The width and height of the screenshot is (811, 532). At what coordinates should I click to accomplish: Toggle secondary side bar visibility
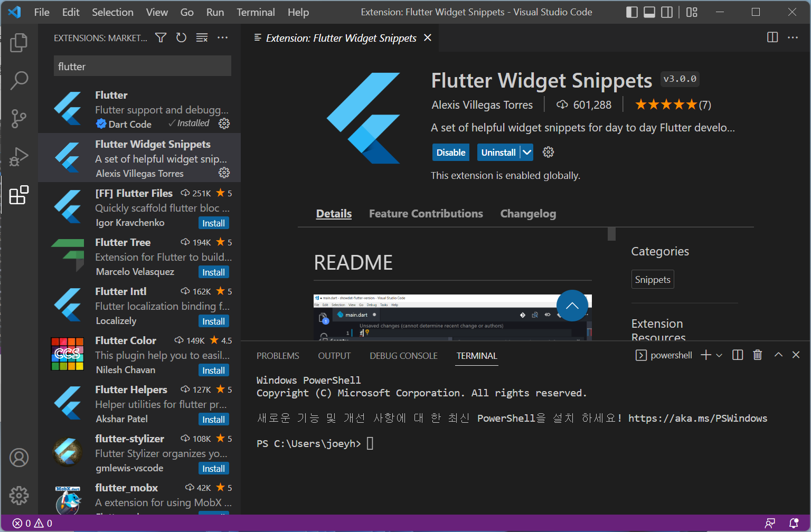click(667, 12)
